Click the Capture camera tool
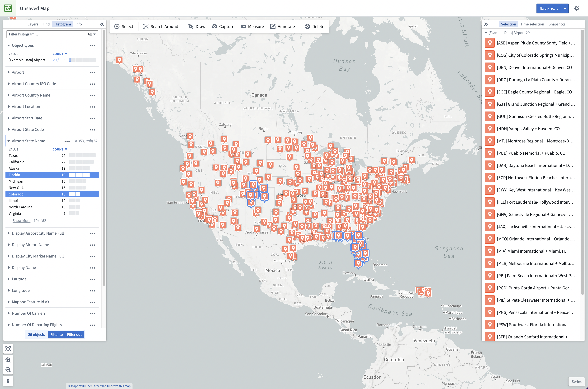Viewport: 588px width, 389px height. click(x=223, y=27)
